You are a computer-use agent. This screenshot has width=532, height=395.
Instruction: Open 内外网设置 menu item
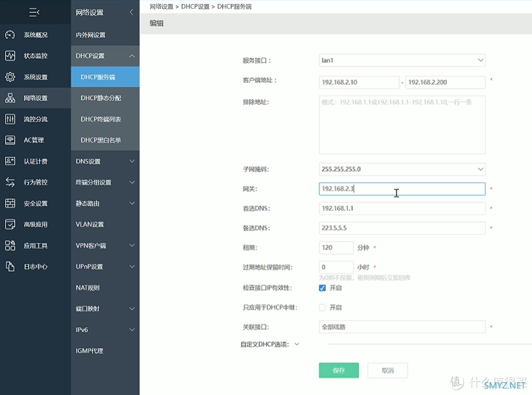click(105, 35)
